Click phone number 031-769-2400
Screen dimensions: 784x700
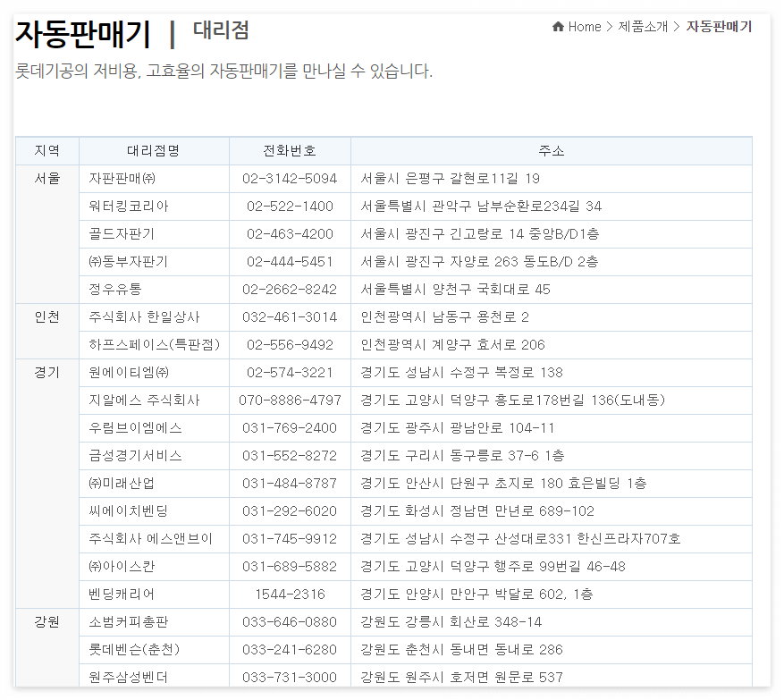coord(290,428)
